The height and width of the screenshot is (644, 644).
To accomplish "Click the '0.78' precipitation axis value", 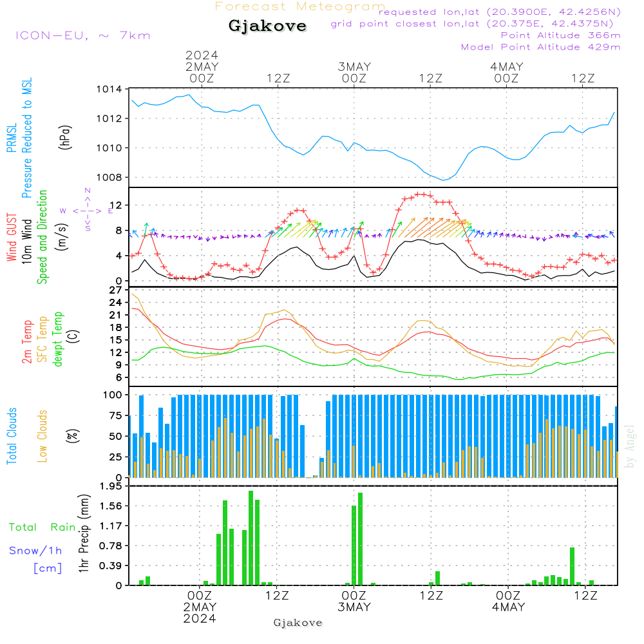I will (111, 546).
